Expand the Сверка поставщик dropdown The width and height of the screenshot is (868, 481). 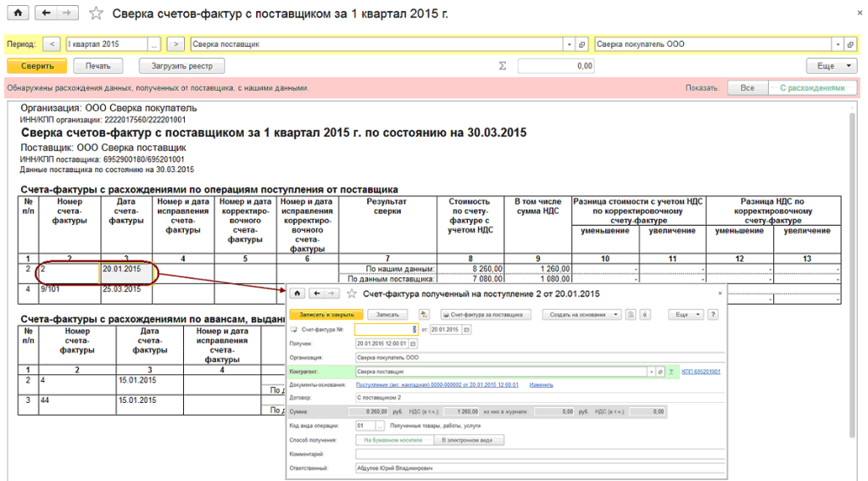(570, 44)
